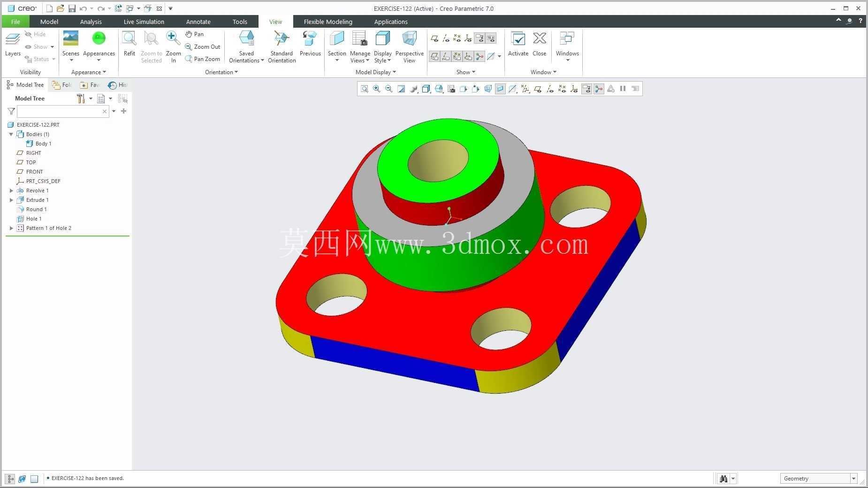The width and height of the screenshot is (868, 488).
Task: Expand the Revolve 1 tree node
Action: pyautogui.click(x=11, y=191)
